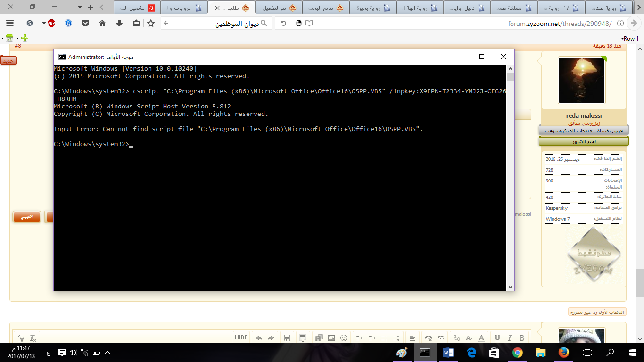644x362 pixels.
Task: Open Action Center notification icon
Action: tap(62, 352)
